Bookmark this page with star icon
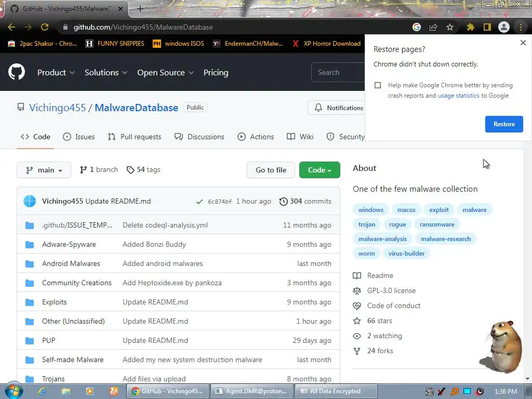The width and height of the screenshot is (532, 399). pyautogui.click(x=450, y=27)
